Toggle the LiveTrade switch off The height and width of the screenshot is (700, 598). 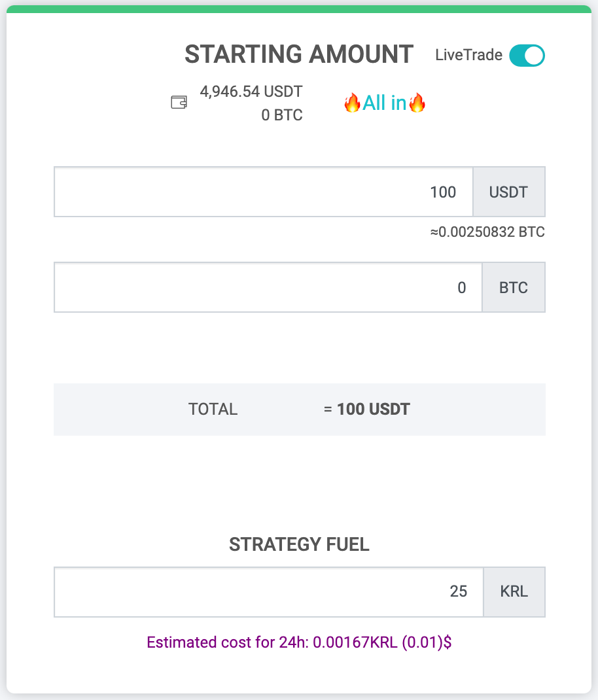(x=527, y=56)
